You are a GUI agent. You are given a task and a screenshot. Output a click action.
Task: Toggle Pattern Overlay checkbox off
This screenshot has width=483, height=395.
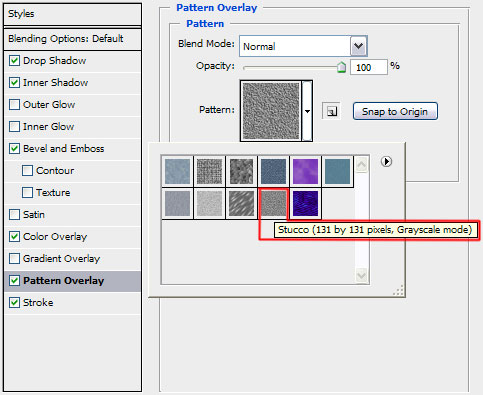14,281
